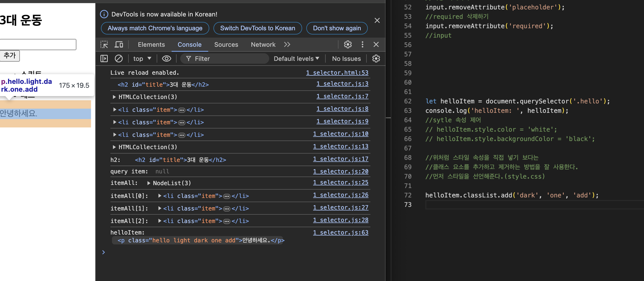Expand li item logged at selector.js:10
This screenshot has height=281, width=644.
point(115,134)
